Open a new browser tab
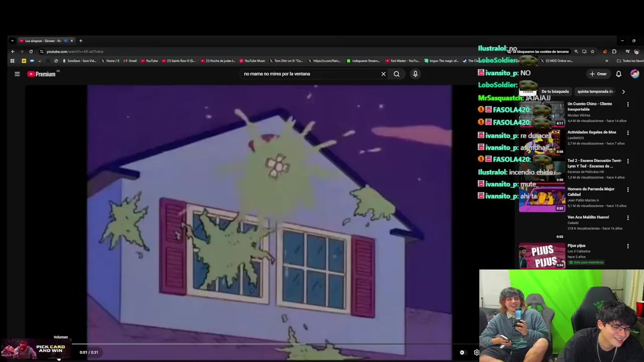644x362 pixels. pos(80,41)
